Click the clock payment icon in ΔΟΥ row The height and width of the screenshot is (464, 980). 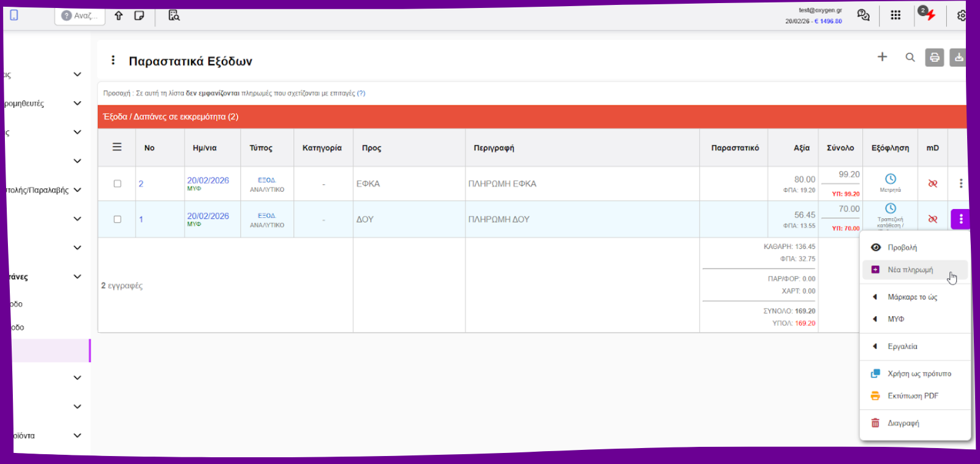coord(891,208)
